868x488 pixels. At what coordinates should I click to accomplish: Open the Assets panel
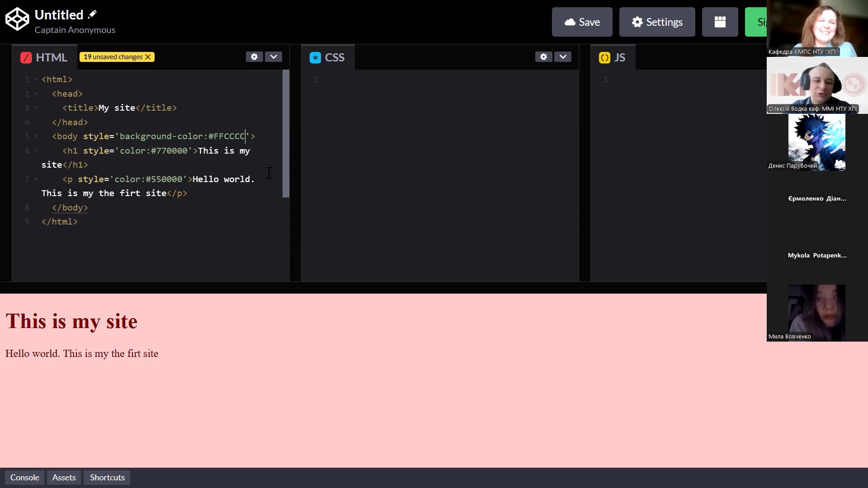[x=64, y=478]
